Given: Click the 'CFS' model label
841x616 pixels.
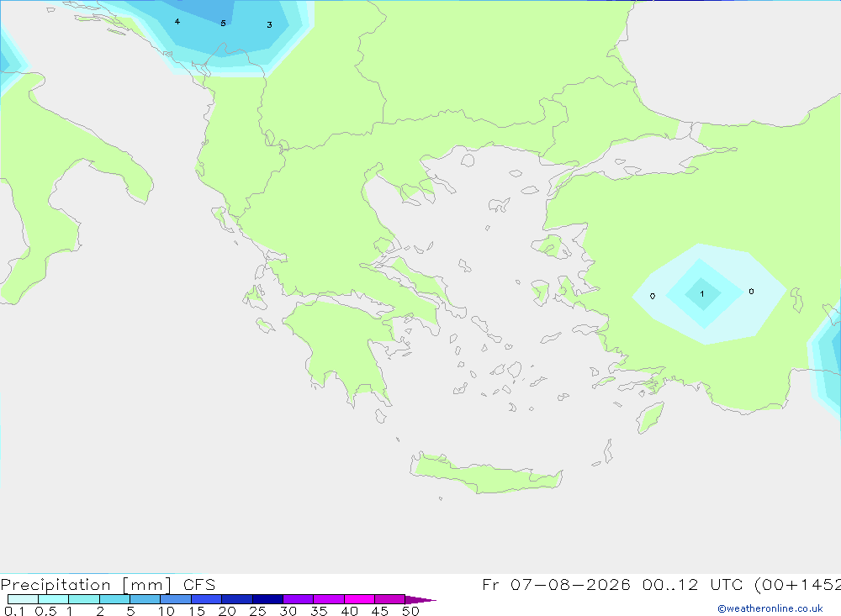Looking at the screenshot, I should (x=199, y=585).
